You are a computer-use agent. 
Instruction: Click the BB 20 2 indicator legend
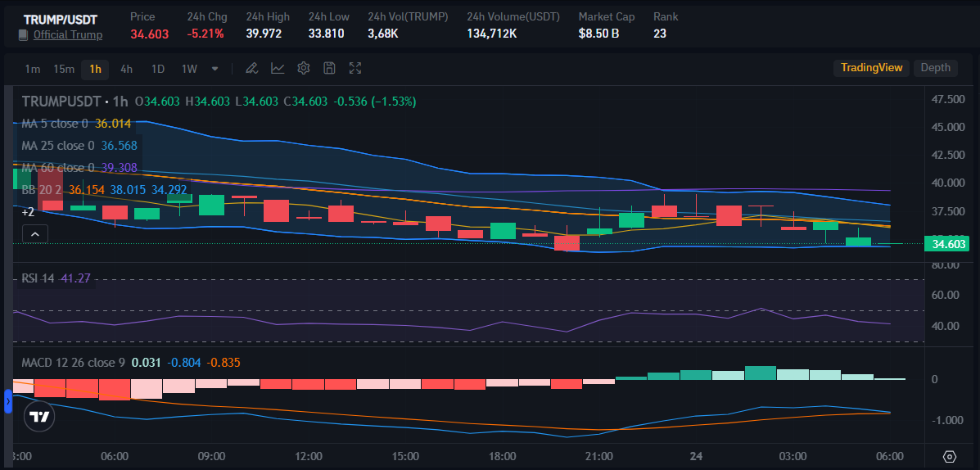(x=104, y=189)
